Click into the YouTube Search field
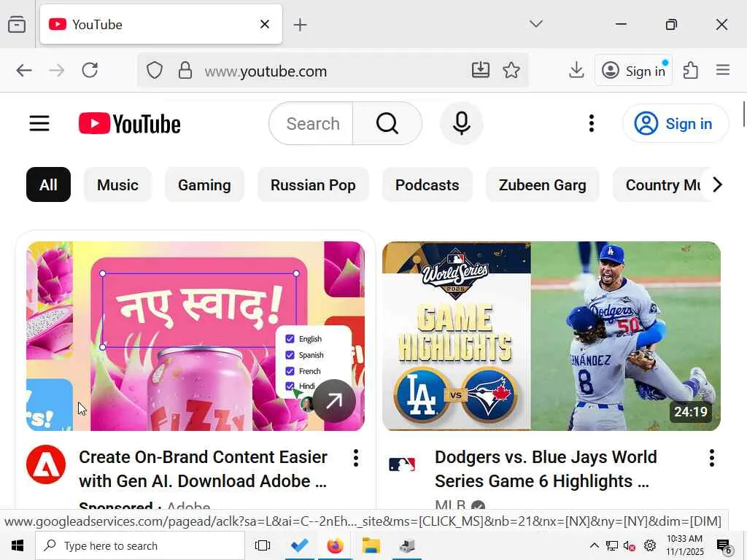 point(312,124)
